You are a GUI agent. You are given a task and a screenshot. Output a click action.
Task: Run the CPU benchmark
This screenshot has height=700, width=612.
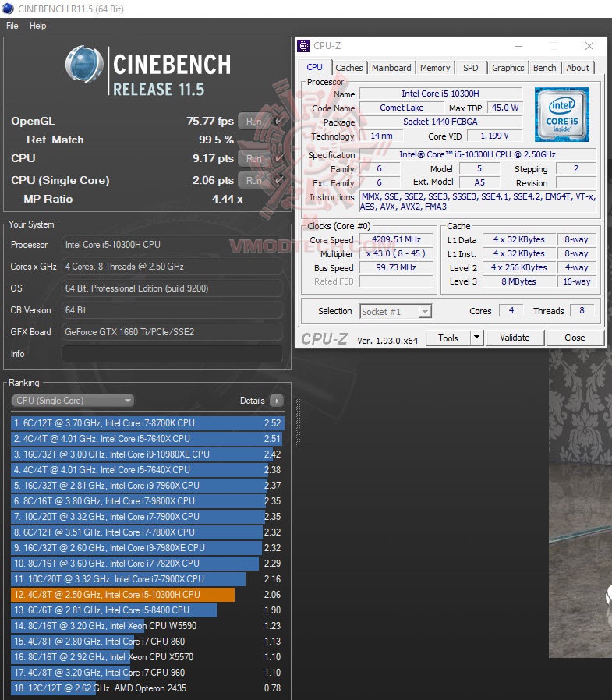pos(254,158)
